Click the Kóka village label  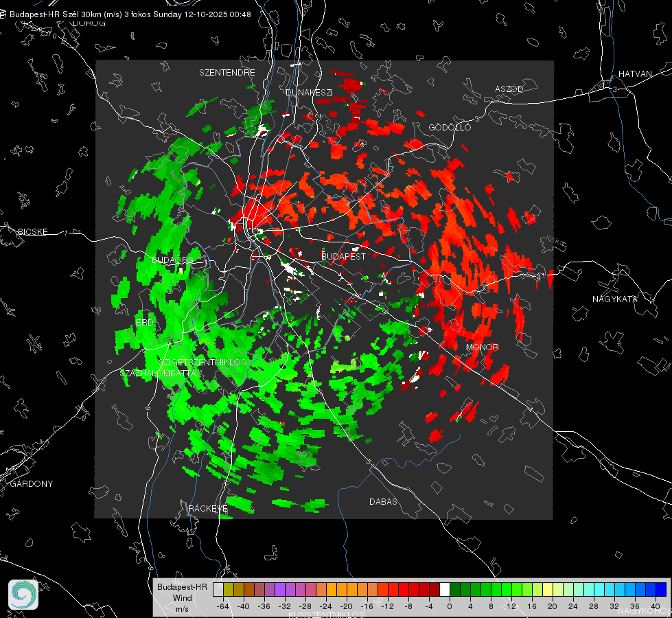pyautogui.click(x=555, y=241)
